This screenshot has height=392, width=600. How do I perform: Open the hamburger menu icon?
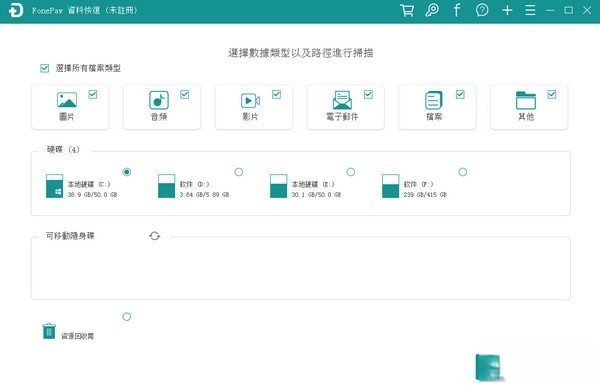530,10
